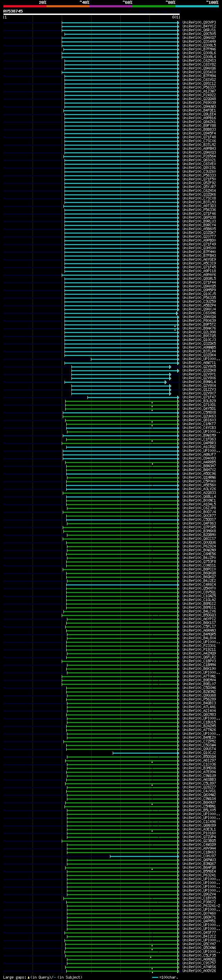Click label UniRef100_P69039
This screenshot has width=222, height=980.
pos(199,103)
